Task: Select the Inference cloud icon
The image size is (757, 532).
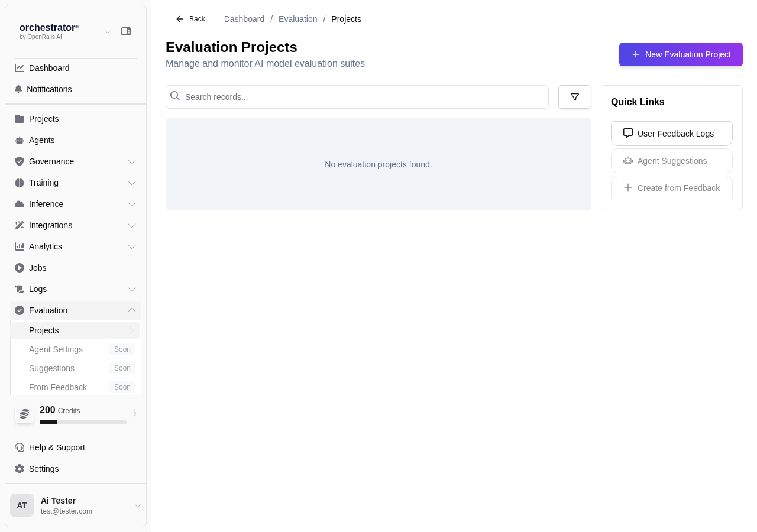Action: coord(19,204)
